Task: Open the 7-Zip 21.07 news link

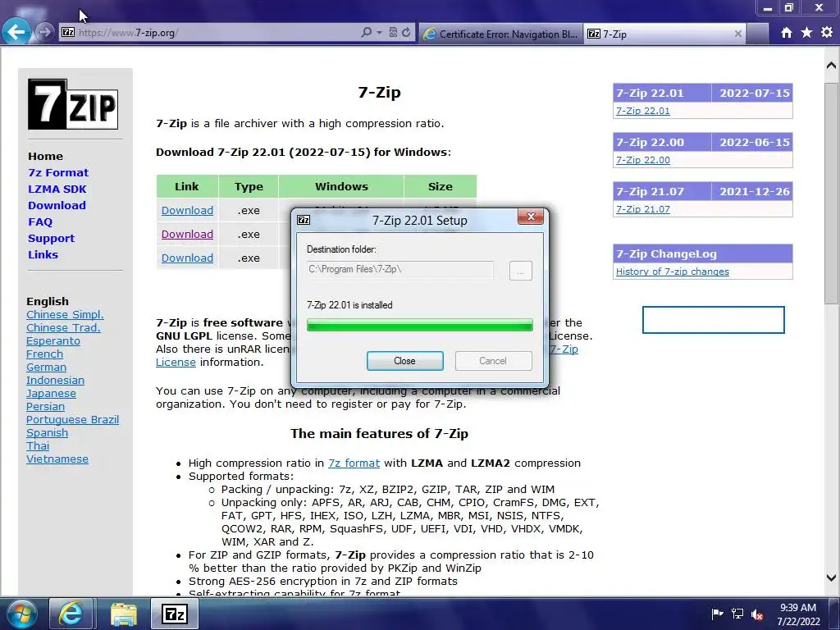Action: (x=643, y=209)
